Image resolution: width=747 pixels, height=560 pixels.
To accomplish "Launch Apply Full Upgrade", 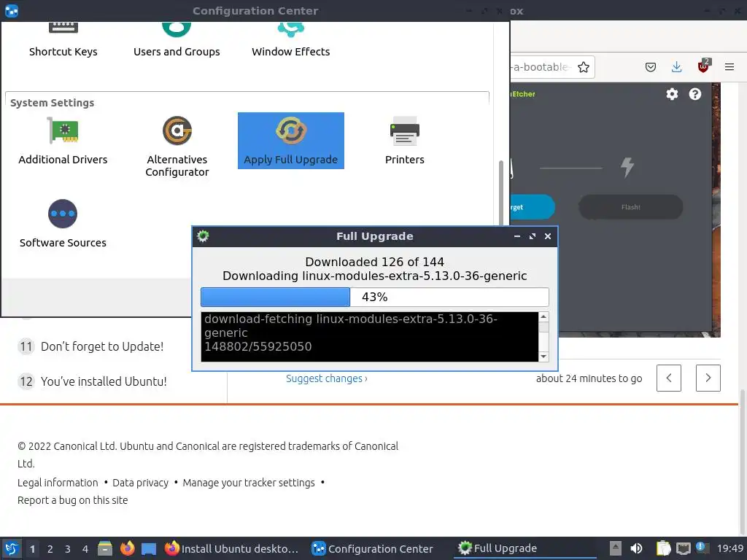I will 290,141.
